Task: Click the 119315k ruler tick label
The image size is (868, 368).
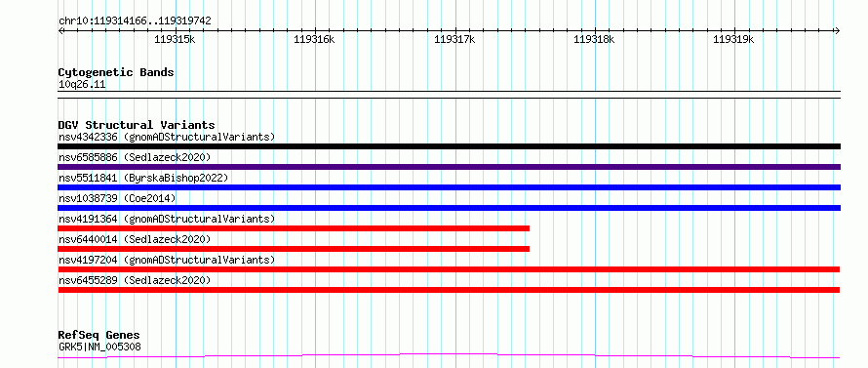Action: tap(175, 39)
